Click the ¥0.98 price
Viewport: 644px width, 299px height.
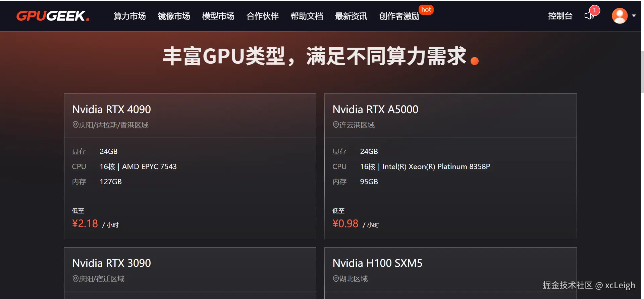tap(345, 223)
